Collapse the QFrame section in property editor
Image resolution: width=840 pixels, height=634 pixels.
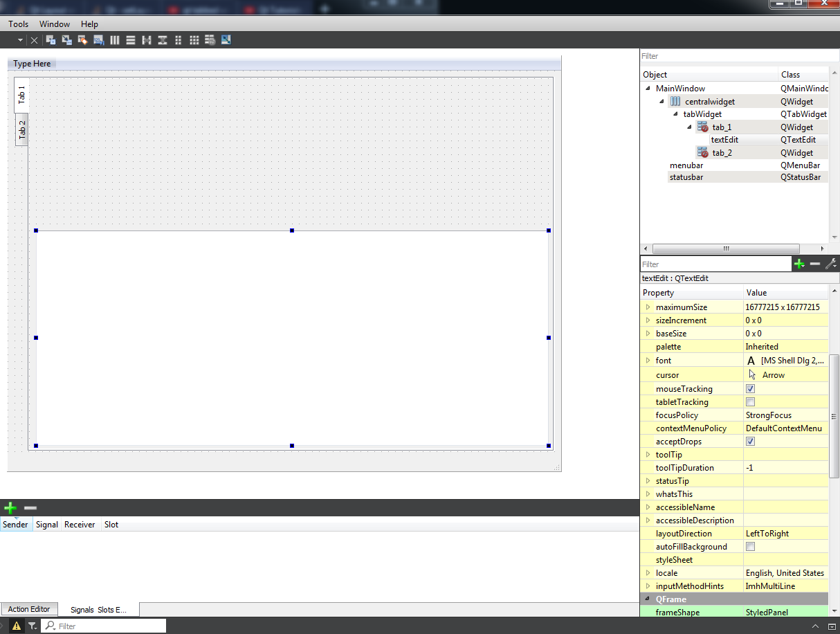point(646,599)
